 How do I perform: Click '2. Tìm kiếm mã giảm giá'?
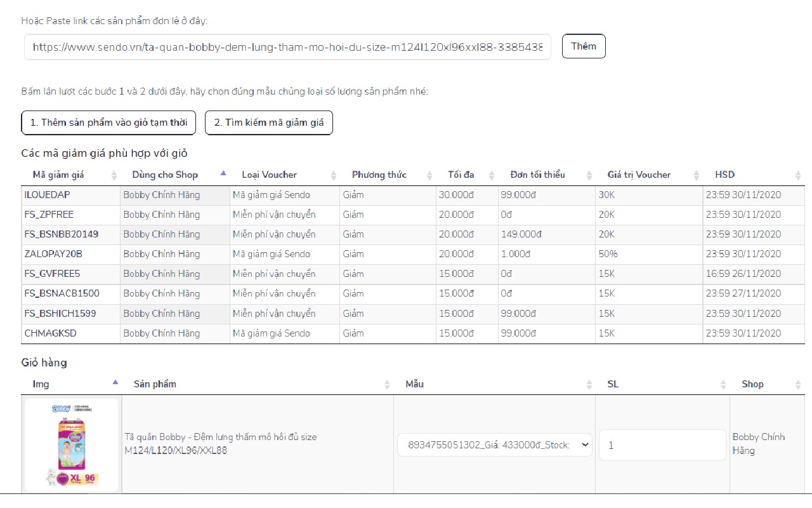click(x=269, y=123)
